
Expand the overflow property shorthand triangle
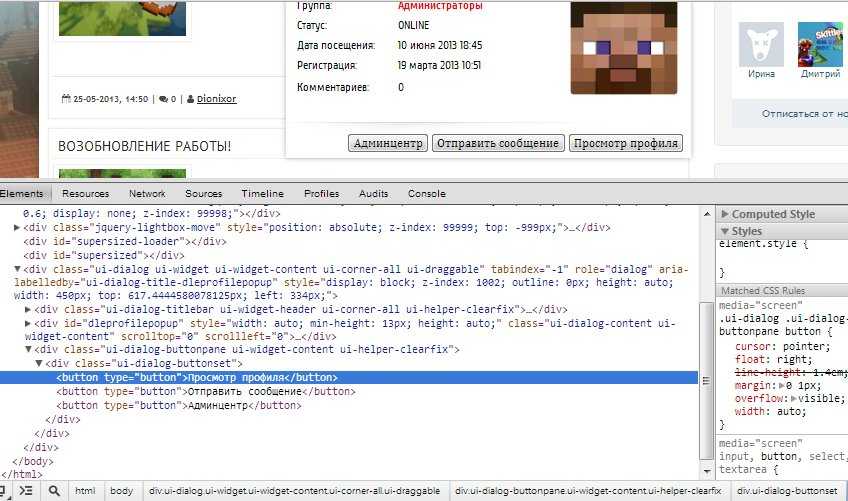793,399
